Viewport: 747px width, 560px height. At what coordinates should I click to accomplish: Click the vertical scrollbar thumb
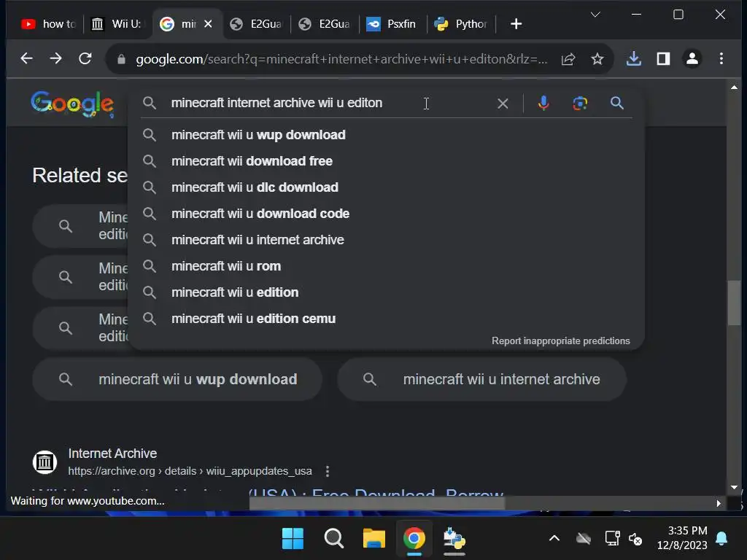(x=734, y=303)
